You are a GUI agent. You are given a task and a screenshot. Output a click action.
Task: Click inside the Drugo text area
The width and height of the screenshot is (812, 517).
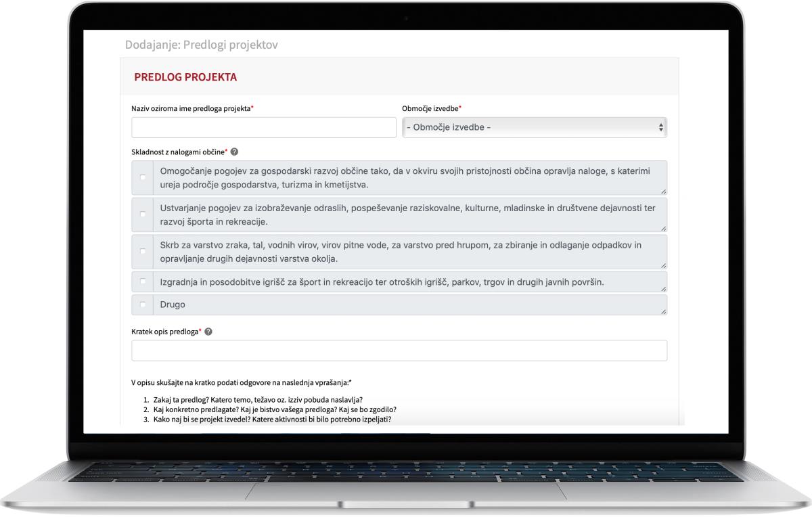tap(406, 305)
